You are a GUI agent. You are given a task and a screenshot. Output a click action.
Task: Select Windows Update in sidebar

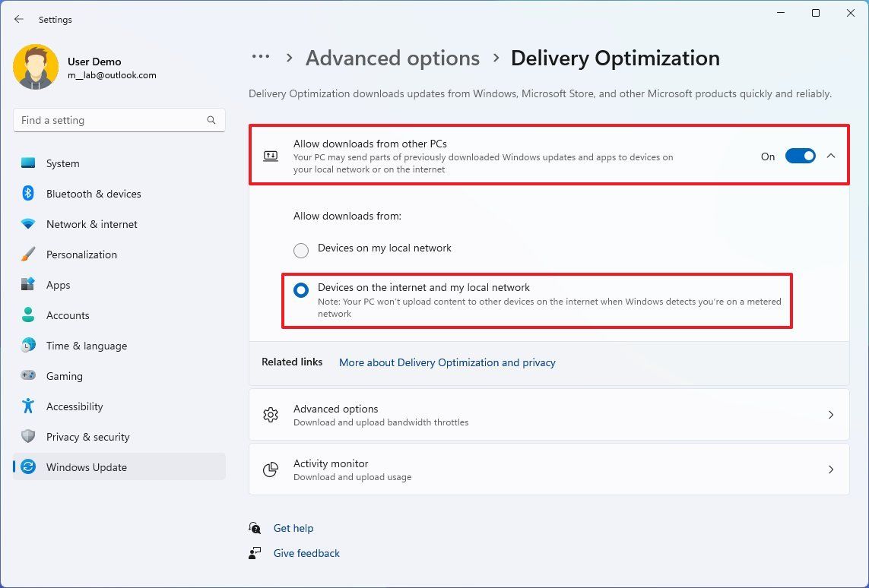click(119, 466)
